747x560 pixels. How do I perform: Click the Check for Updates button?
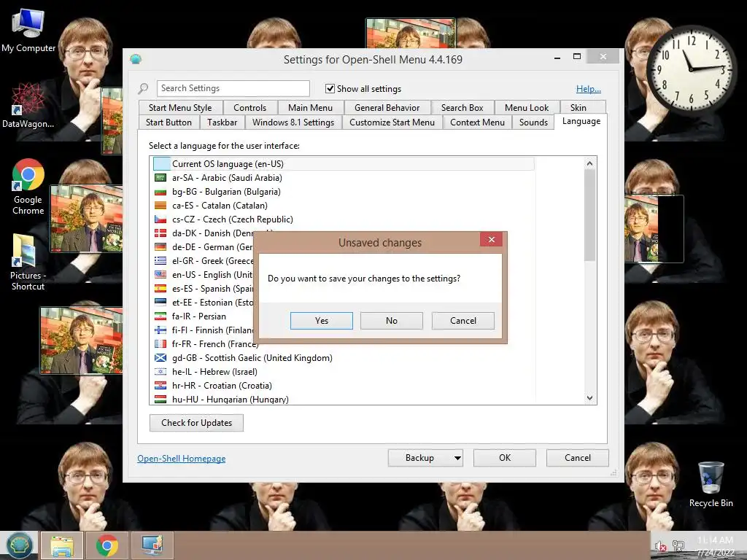pyautogui.click(x=196, y=423)
